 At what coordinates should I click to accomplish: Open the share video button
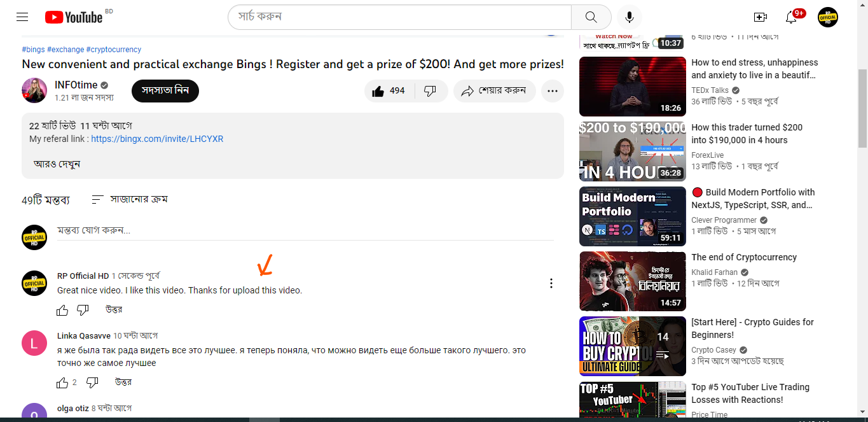pos(494,91)
